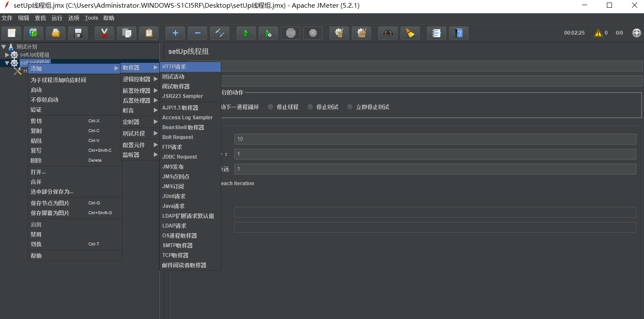Open the Function Helper list icon
Viewport: 644px width, 319px height.
436,33
